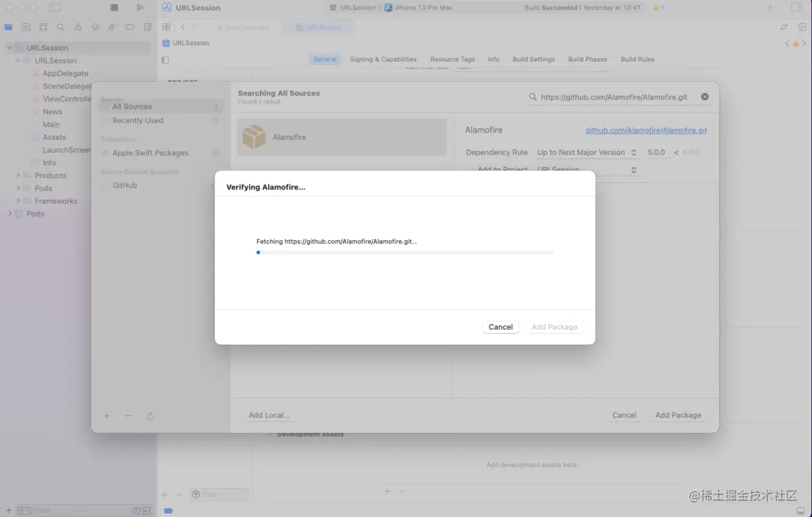Switch to the Info tab
The width and height of the screenshot is (812, 517).
[494, 60]
